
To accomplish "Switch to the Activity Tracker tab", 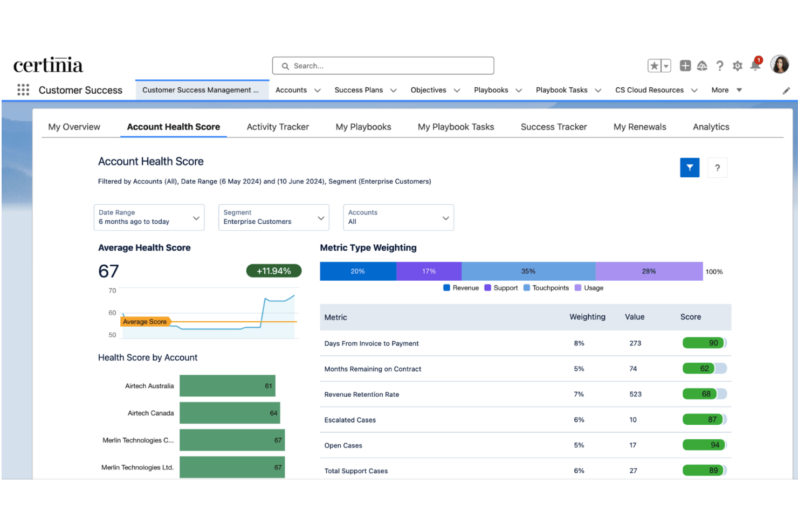I will click(278, 127).
